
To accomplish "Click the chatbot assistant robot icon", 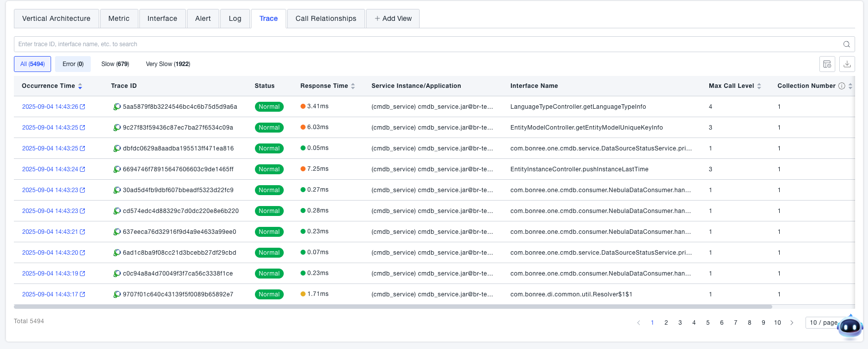I will 850,327.
